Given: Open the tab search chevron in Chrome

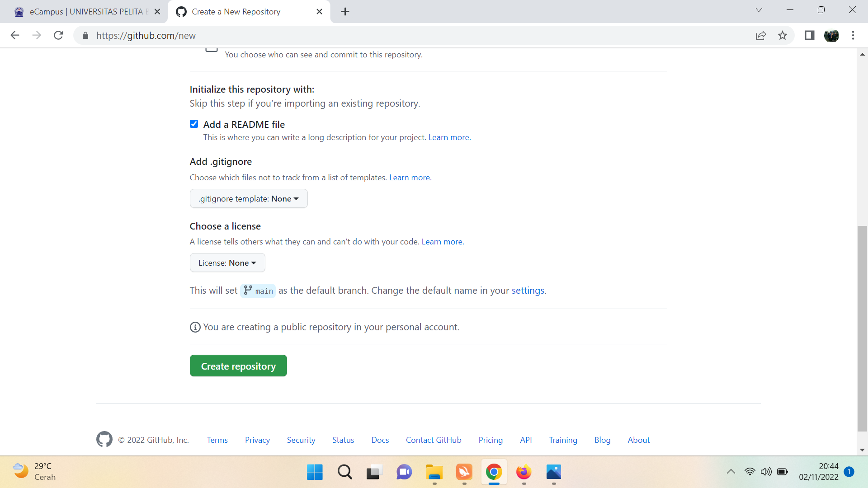Looking at the screenshot, I should [759, 10].
